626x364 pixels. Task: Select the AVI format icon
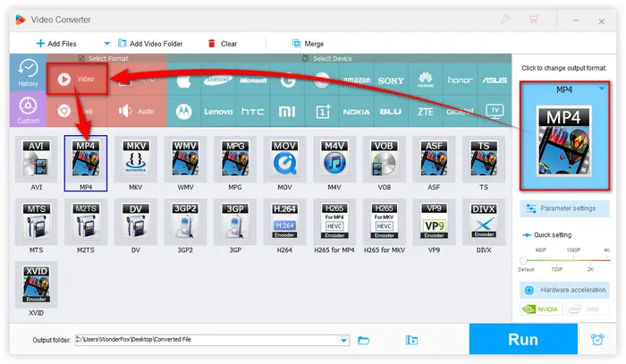tap(37, 159)
